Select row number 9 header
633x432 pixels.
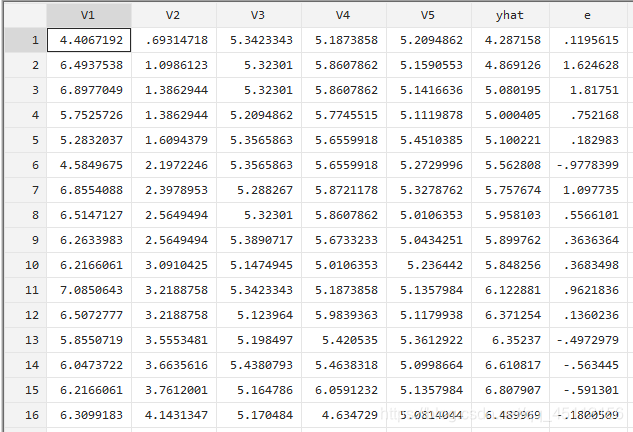(26, 240)
